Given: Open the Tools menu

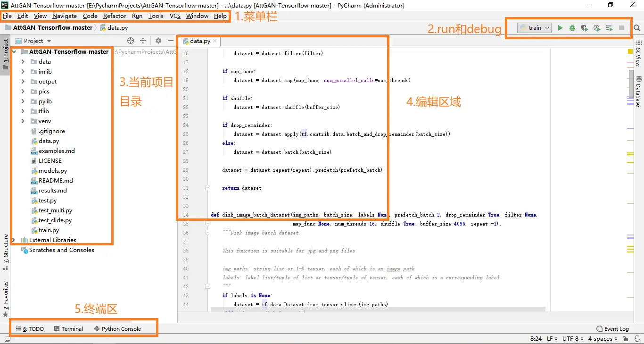Looking at the screenshot, I should click(x=156, y=16).
